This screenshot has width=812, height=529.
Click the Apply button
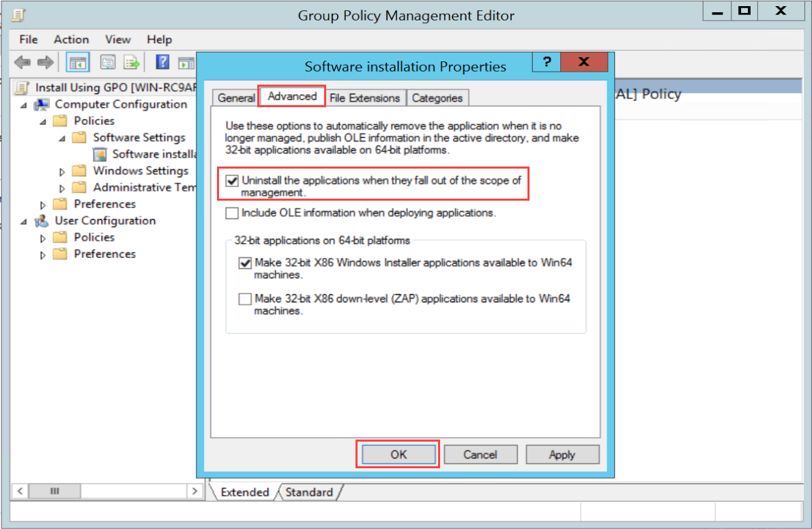pos(562,455)
